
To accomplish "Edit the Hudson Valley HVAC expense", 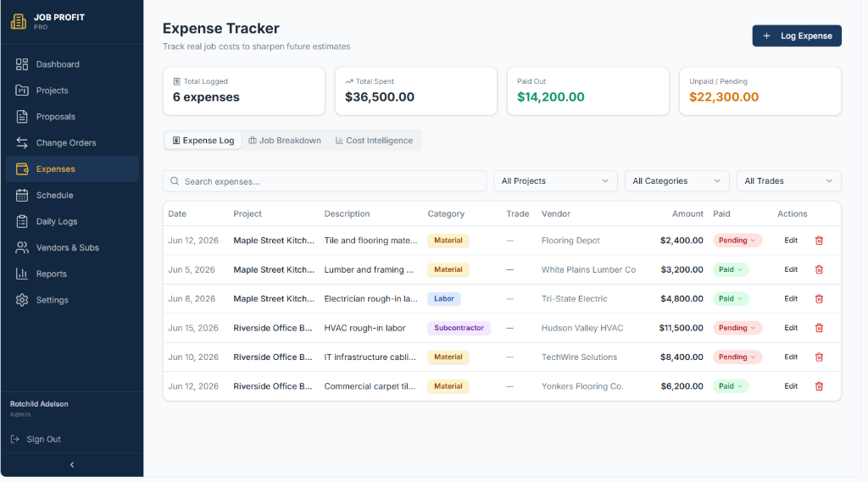I will 791,328.
